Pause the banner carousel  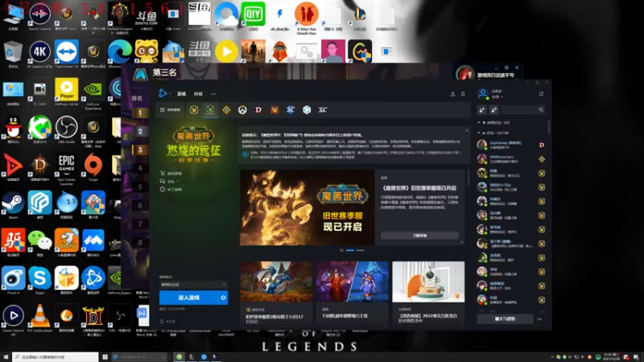(x=341, y=250)
